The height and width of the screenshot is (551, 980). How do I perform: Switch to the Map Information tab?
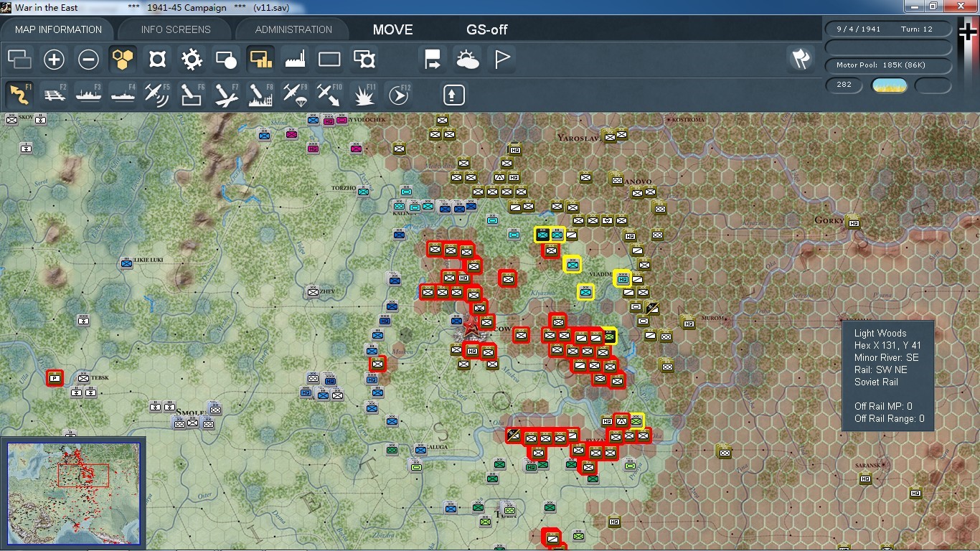[x=58, y=29]
